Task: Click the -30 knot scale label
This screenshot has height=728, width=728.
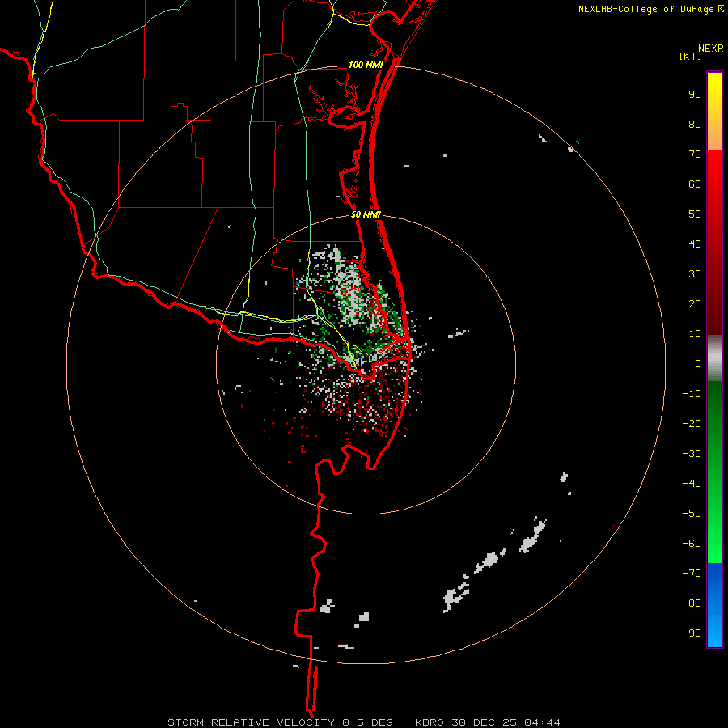Action: [692, 454]
